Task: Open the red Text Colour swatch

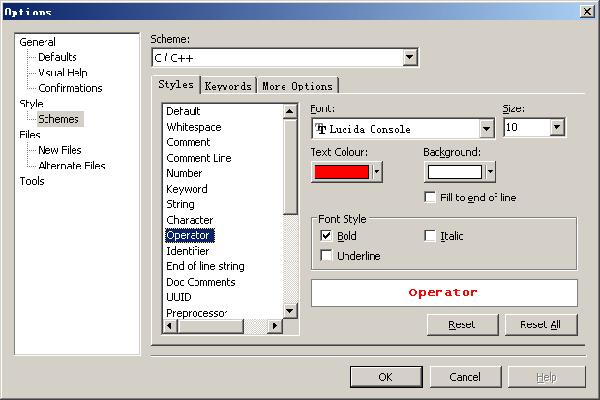Action: 347,172
